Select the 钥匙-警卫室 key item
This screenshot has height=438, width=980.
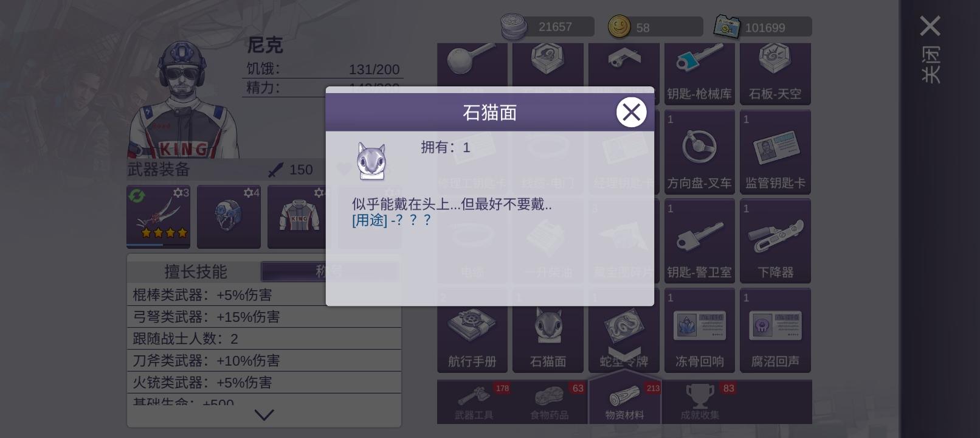tap(699, 241)
